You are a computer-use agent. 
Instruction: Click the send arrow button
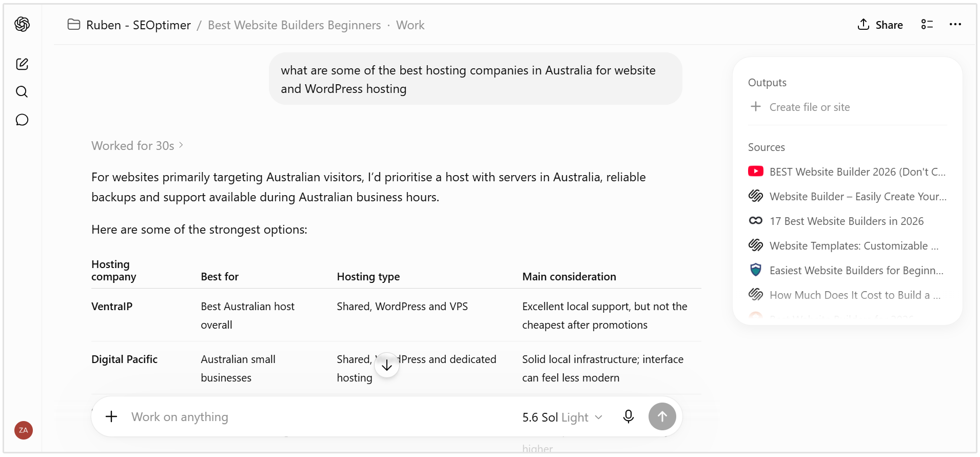(x=662, y=416)
